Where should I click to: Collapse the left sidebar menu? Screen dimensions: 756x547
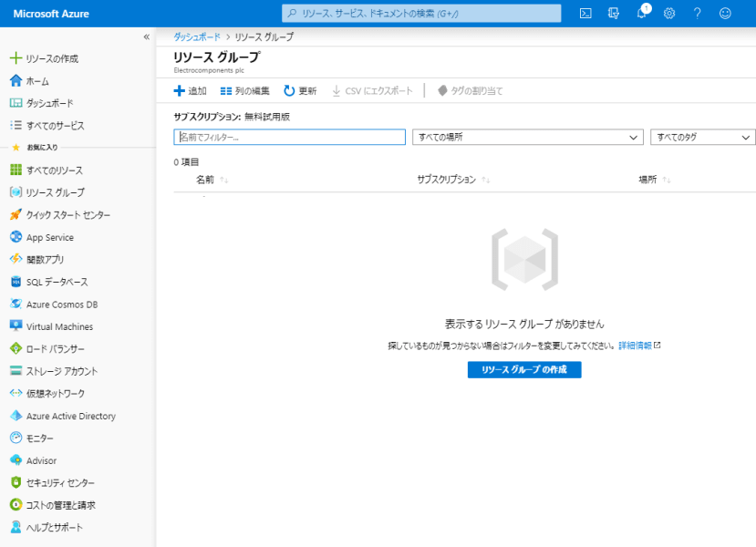pos(147,37)
